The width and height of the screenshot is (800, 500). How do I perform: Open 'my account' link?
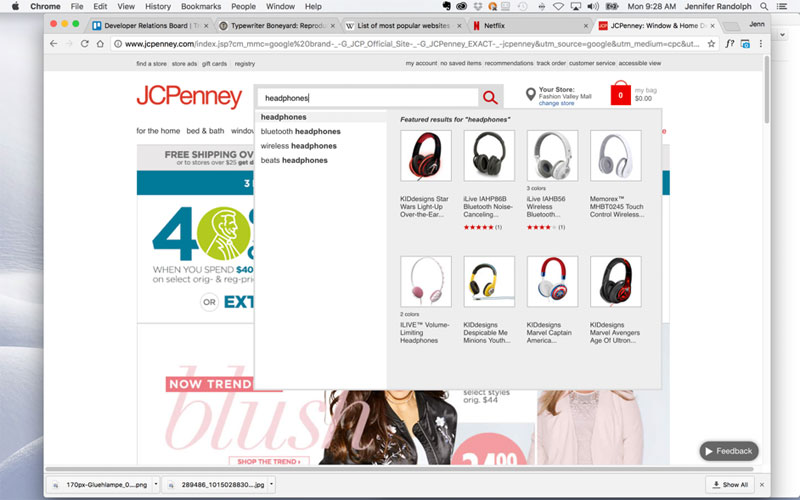[421, 63]
